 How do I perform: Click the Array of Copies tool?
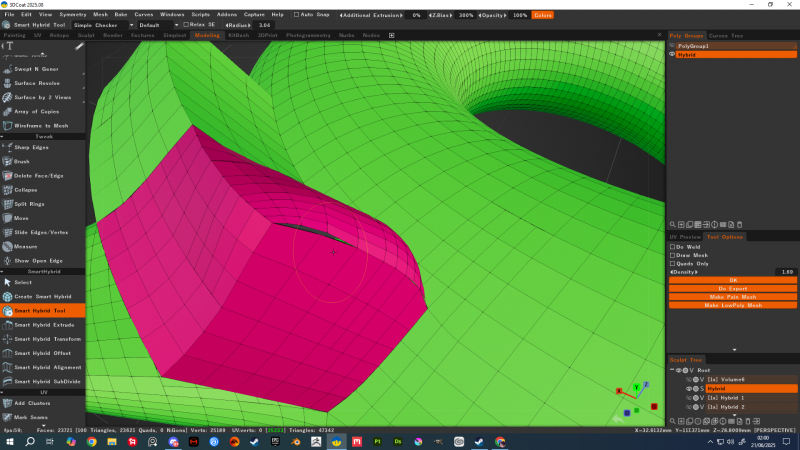[x=38, y=111]
